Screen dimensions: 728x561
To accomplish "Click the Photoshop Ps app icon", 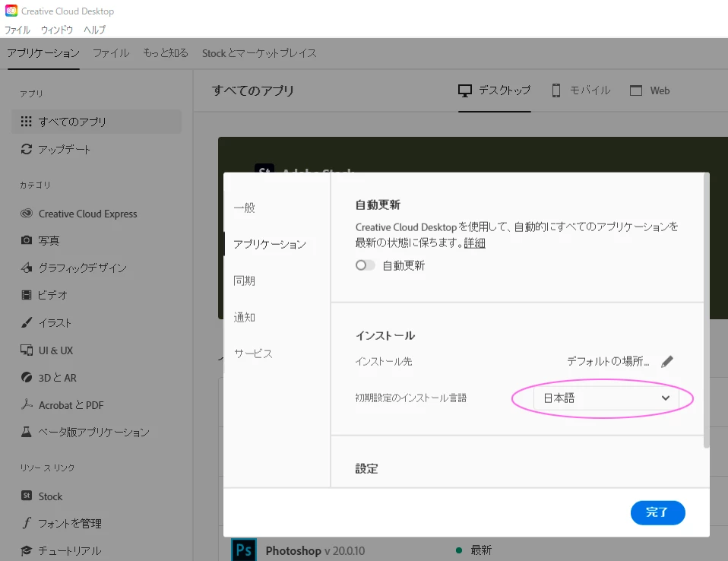I will pyautogui.click(x=244, y=550).
